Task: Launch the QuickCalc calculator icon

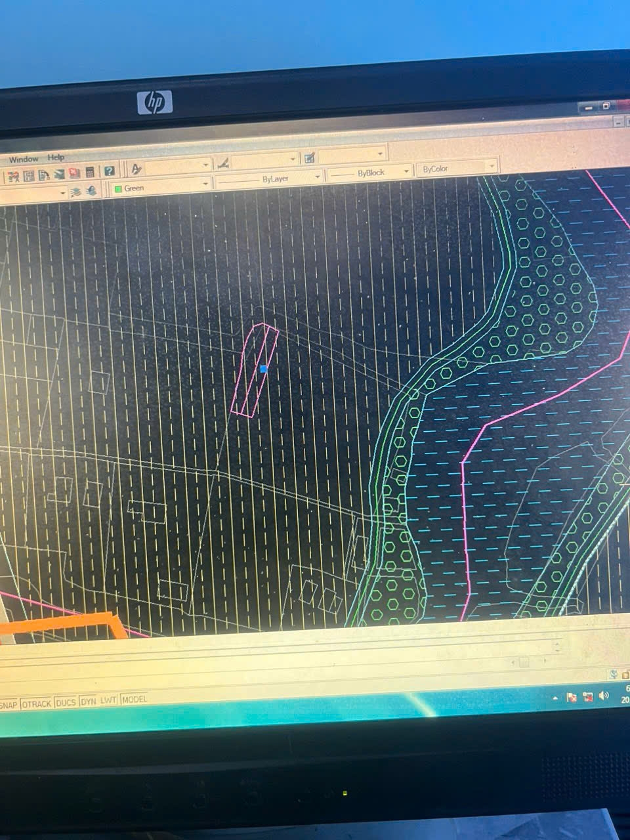Action: coord(91,173)
